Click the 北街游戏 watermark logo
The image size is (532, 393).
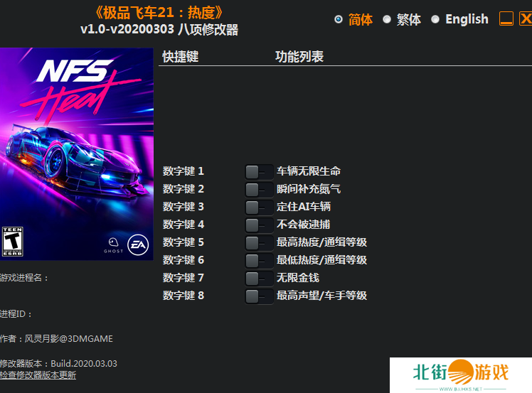click(461, 374)
